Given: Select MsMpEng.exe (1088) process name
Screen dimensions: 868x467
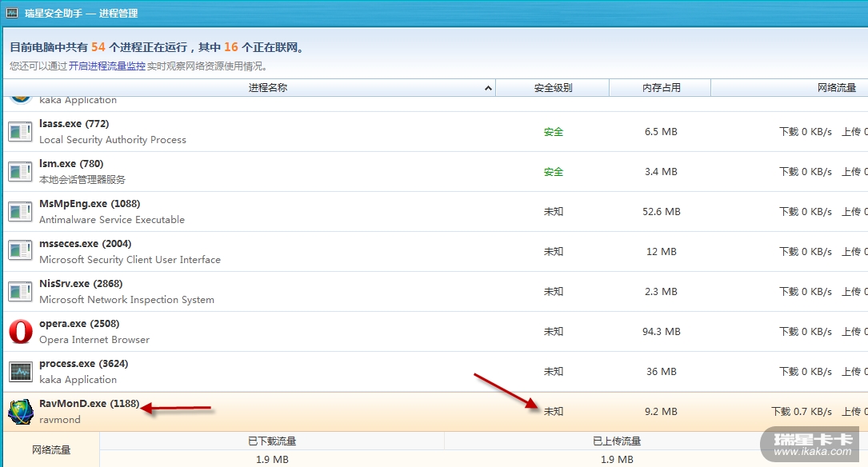Looking at the screenshot, I should 90,204.
